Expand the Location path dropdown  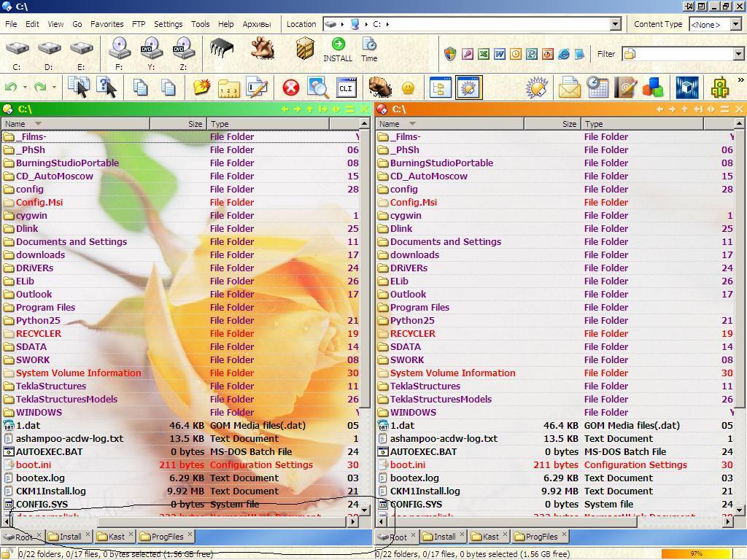[x=615, y=24]
